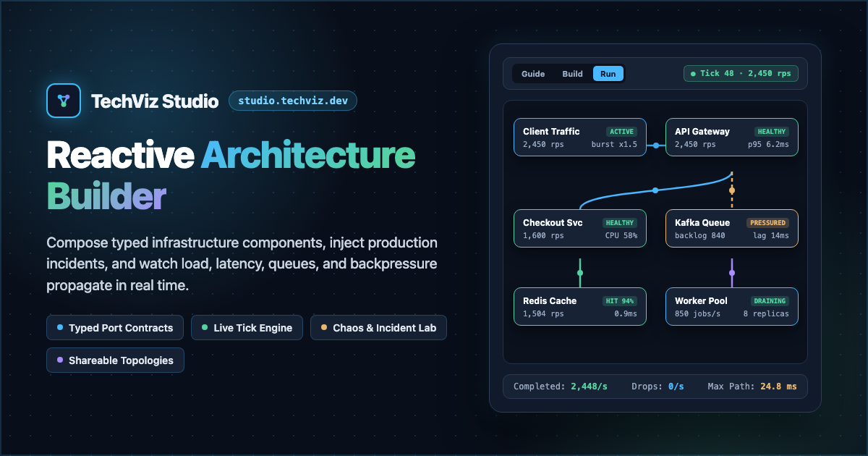Select the Worker Pool node
Screen dimensions: 868x456
pos(732,307)
